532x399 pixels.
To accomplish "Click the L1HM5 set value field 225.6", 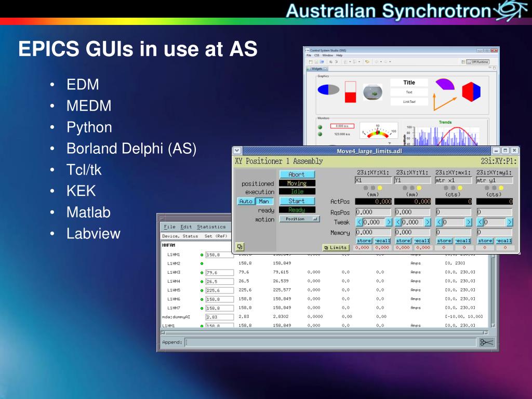I will tap(220, 290).
